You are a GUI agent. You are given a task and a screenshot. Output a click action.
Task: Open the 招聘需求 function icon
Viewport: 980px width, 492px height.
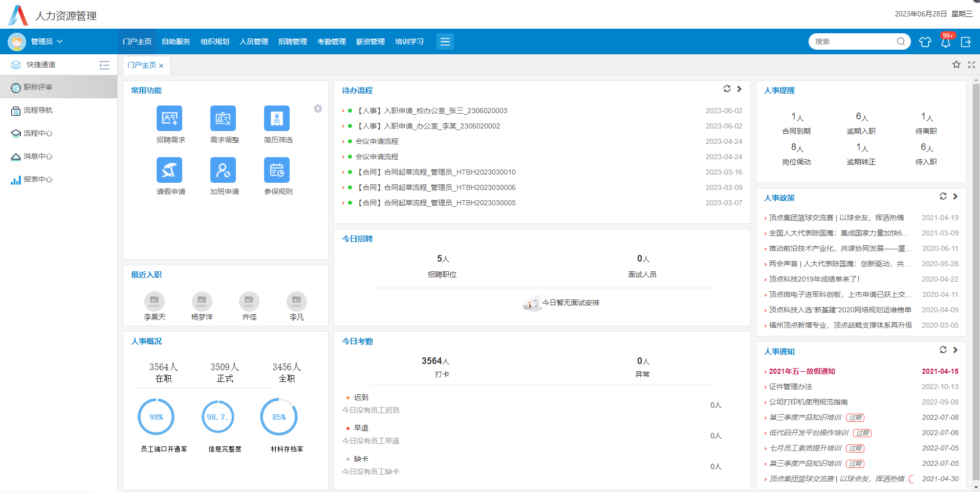169,118
